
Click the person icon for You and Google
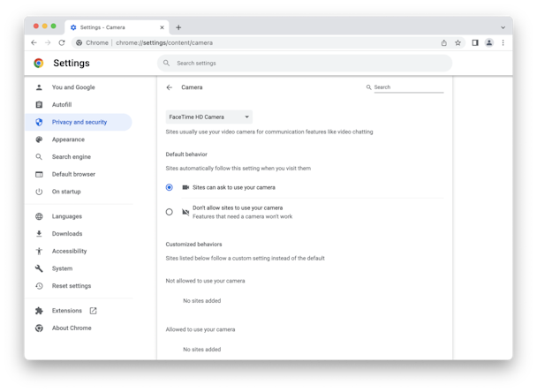(39, 87)
